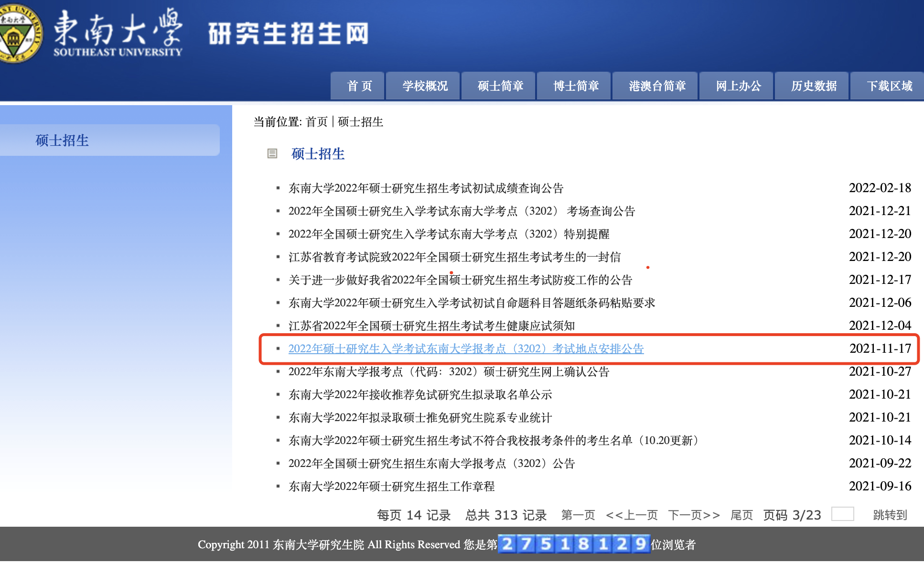The width and height of the screenshot is (924, 564).
Task: Click 下一页>> next page link
Action: point(694,515)
